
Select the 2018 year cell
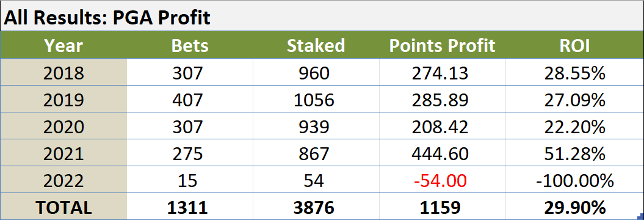tap(63, 73)
